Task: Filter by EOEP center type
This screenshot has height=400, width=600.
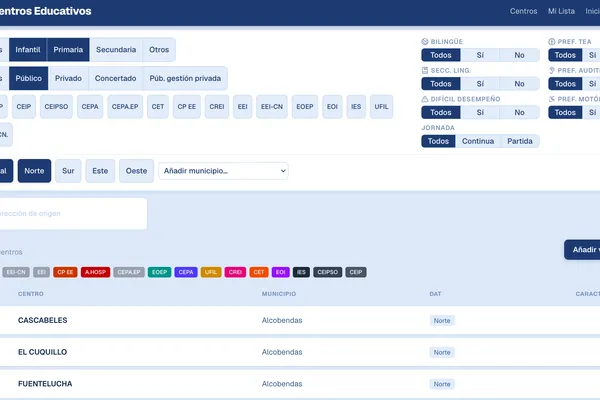Action: [x=305, y=107]
